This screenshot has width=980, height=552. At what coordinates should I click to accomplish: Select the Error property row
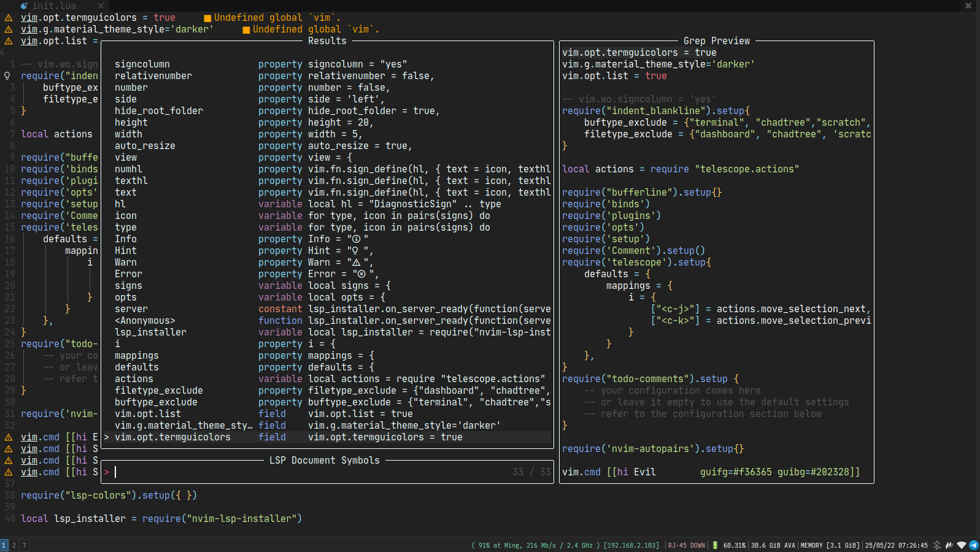click(x=328, y=274)
